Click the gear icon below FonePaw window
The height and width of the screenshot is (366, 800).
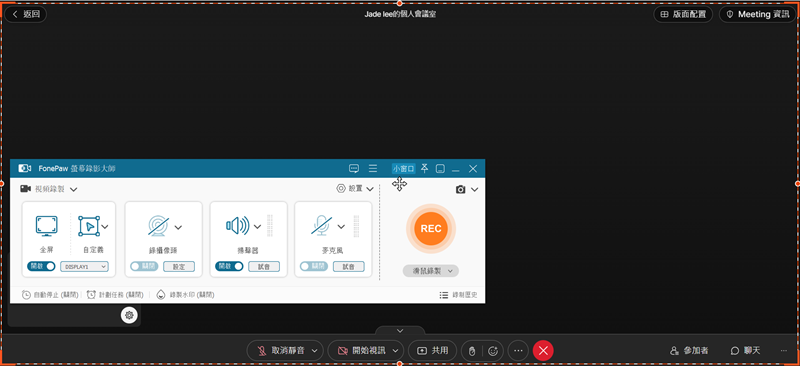click(129, 315)
